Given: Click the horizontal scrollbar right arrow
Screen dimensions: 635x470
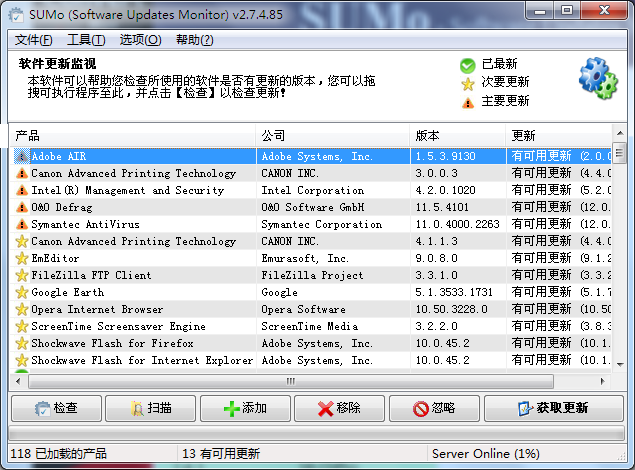Looking at the screenshot, I should click(x=603, y=381).
